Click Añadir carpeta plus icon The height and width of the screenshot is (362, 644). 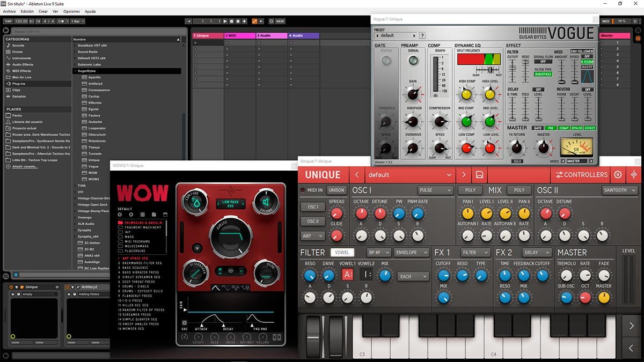coord(8,166)
